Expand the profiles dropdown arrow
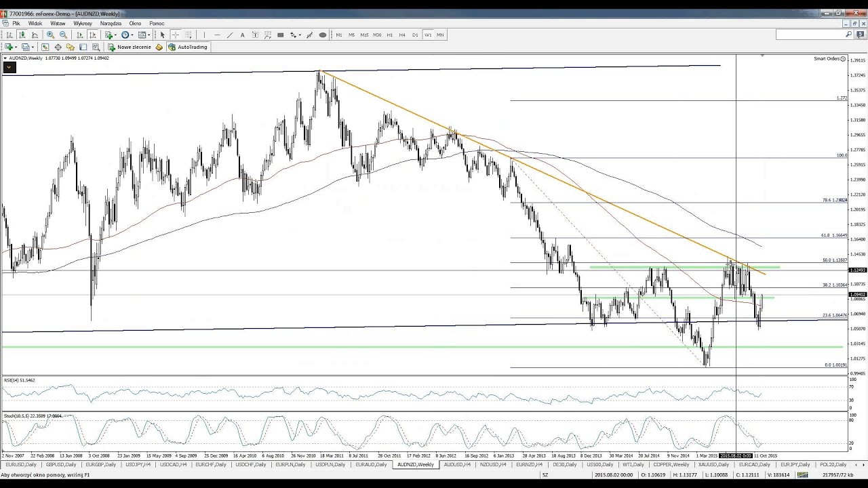 pyautogui.click(x=32, y=47)
